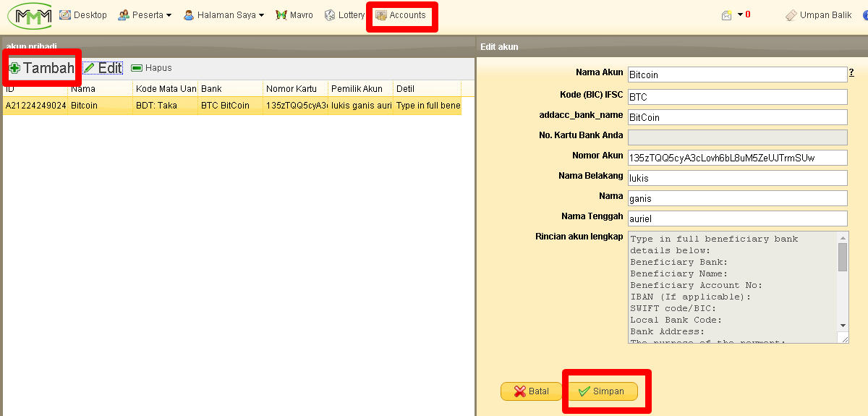This screenshot has width=868, height=416.
Task: Click the Nama Tenggah field
Action: pyautogui.click(x=737, y=218)
